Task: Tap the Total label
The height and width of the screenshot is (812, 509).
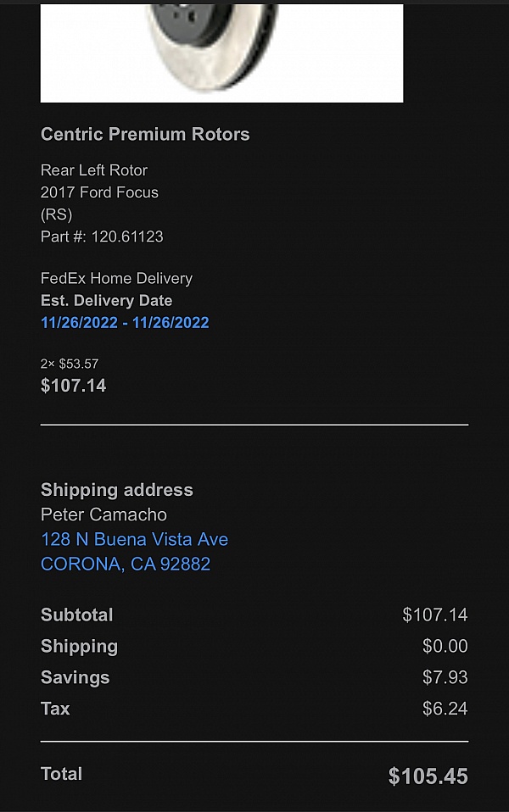Action: click(62, 774)
